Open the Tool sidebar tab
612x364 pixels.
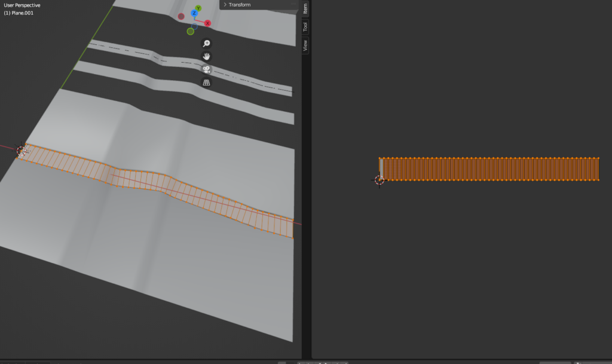(x=305, y=27)
